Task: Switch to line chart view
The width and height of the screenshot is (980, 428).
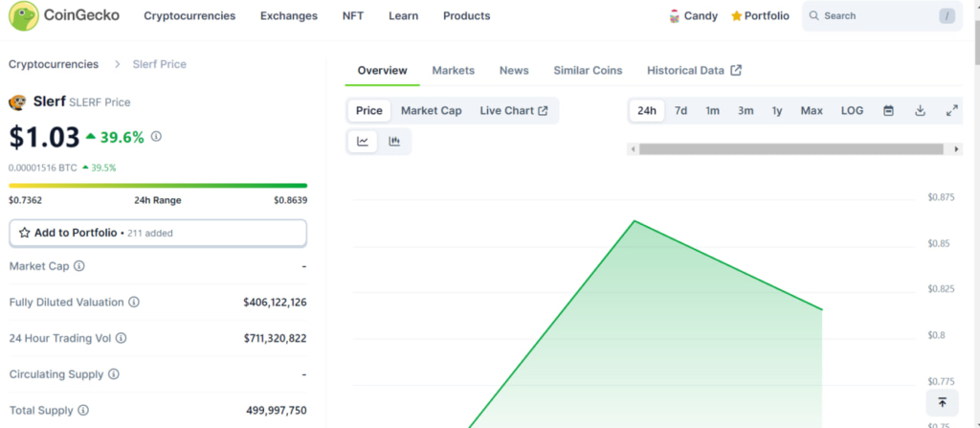Action: click(x=363, y=142)
